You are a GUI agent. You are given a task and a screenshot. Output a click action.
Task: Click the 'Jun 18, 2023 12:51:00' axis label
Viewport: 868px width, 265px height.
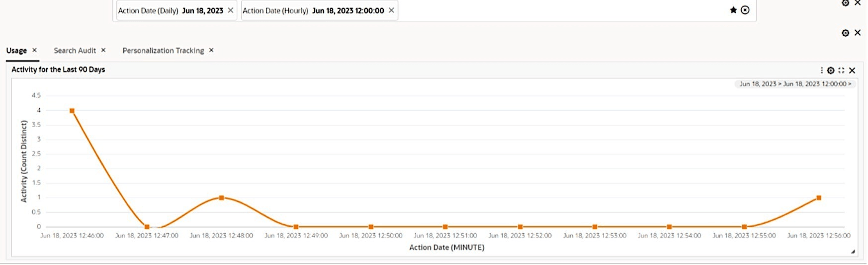[445, 236]
